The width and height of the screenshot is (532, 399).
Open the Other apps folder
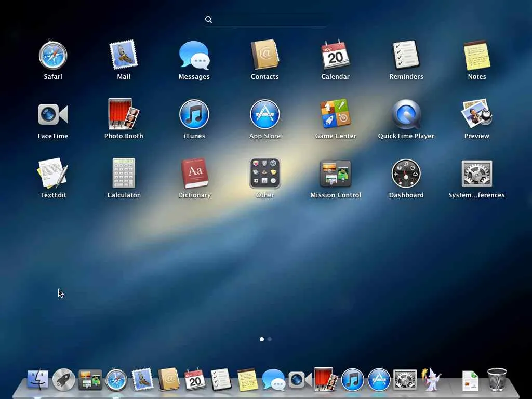pyautogui.click(x=264, y=174)
